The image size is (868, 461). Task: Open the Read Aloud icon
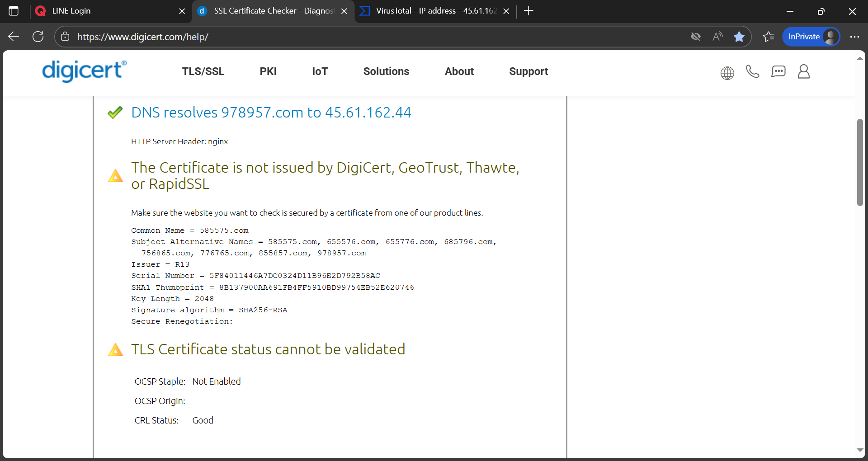point(717,37)
